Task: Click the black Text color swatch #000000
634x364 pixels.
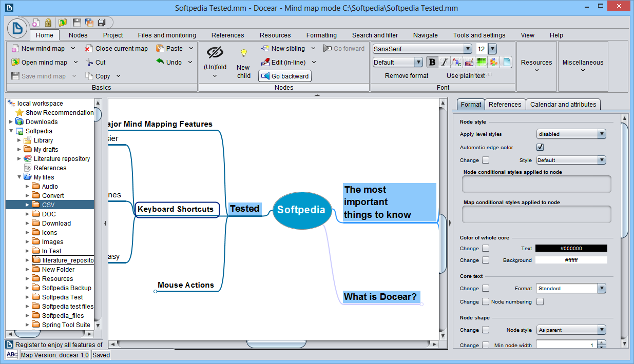Action: (x=571, y=248)
